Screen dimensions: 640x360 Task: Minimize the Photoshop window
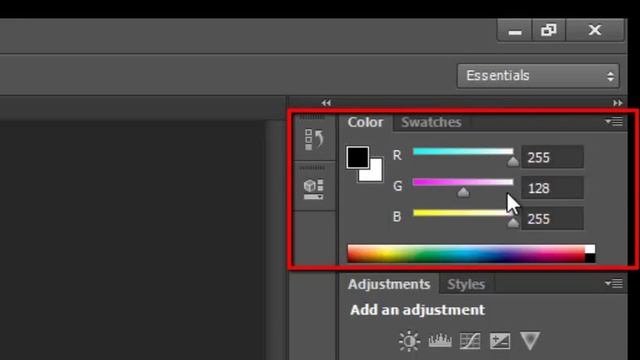click(x=515, y=31)
